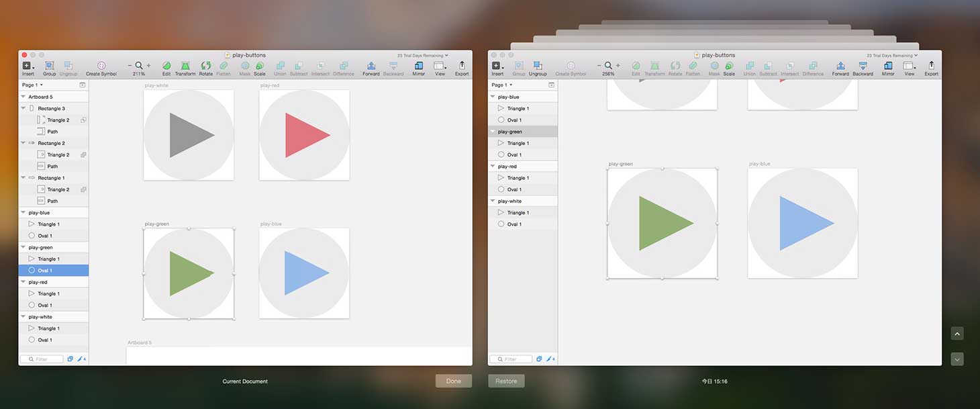Collapse the Artboard 5 group in the left window
The height and width of the screenshot is (409, 980).
tap(23, 97)
